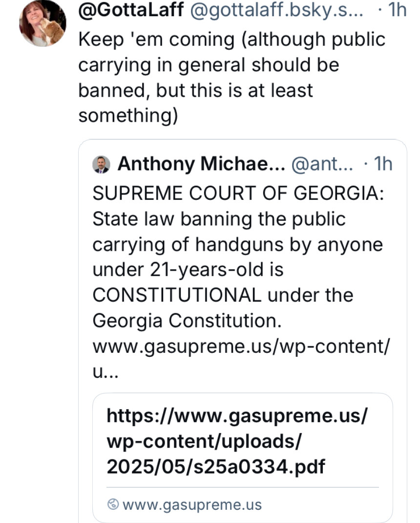This screenshot has width=420, height=523.
Task: Open Anthony Michae... quoted author name
Action: (201, 164)
